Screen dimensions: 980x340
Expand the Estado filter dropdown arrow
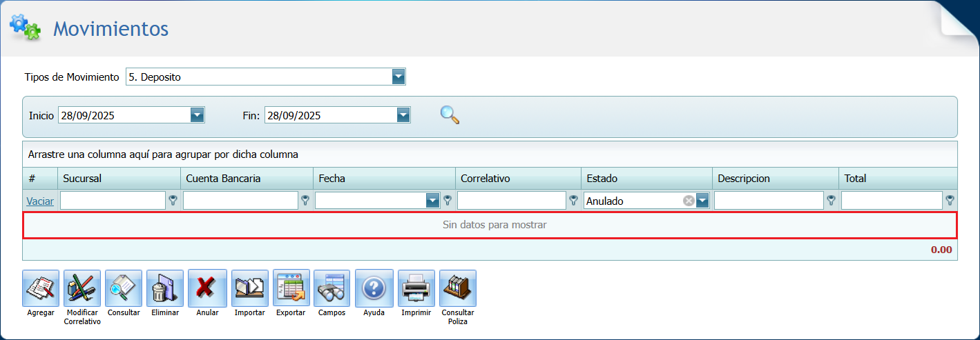point(702,201)
